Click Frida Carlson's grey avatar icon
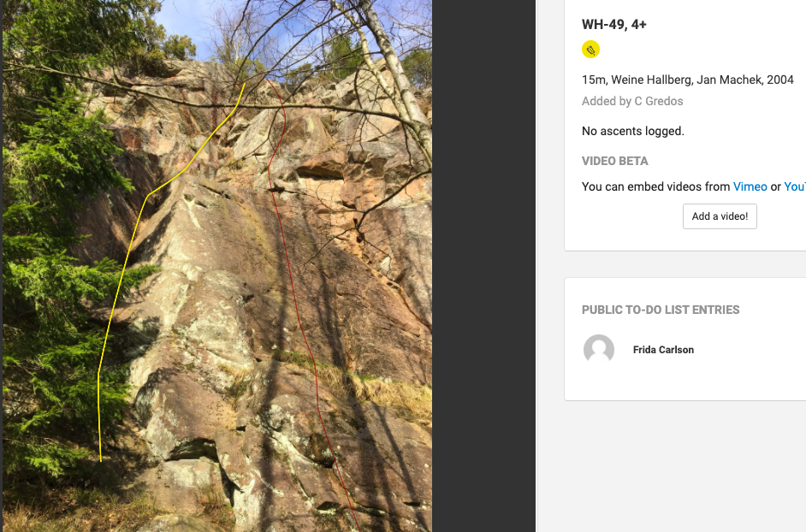 tap(599, 350)
